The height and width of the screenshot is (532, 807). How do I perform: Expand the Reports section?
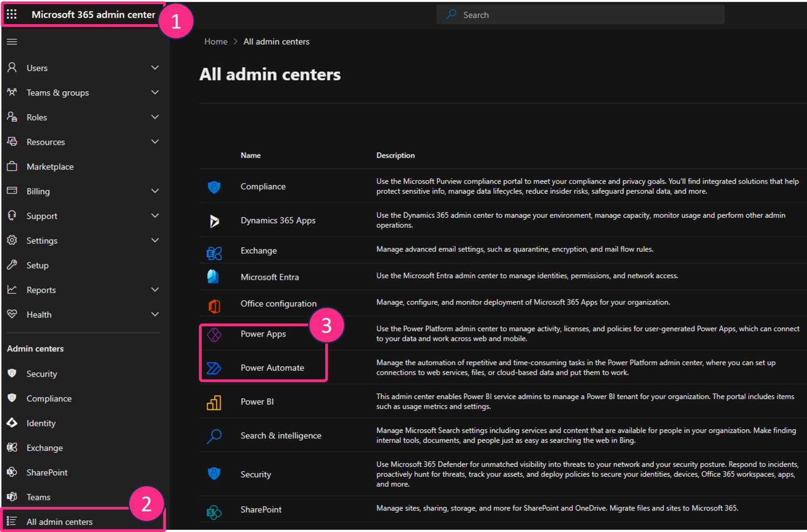tap(154, 289)
